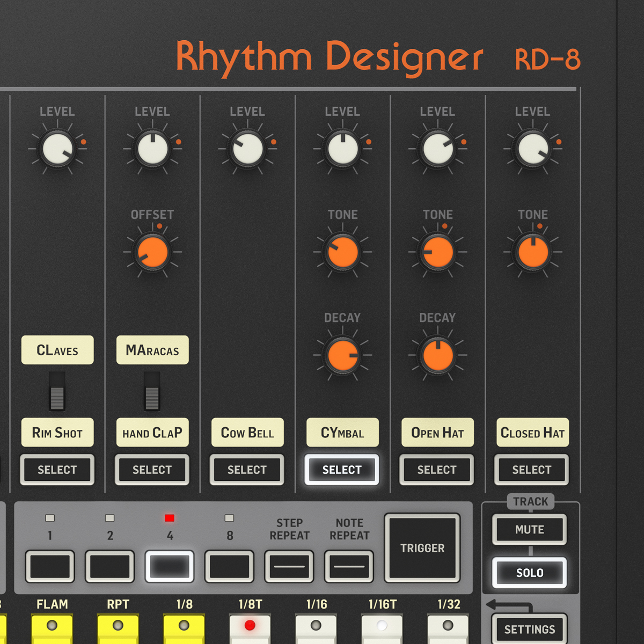644x644 pixels.
Task: Enable the Step Repeat button
Action: [289, 566]
